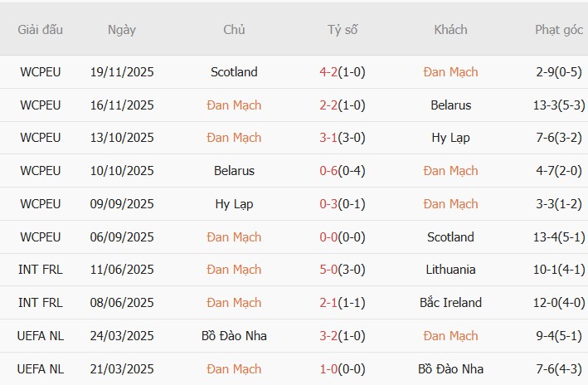Open Bồ Đào Nha home team on 24/03/2025
This screenshot has height=385, width=588.
(234, 336)
